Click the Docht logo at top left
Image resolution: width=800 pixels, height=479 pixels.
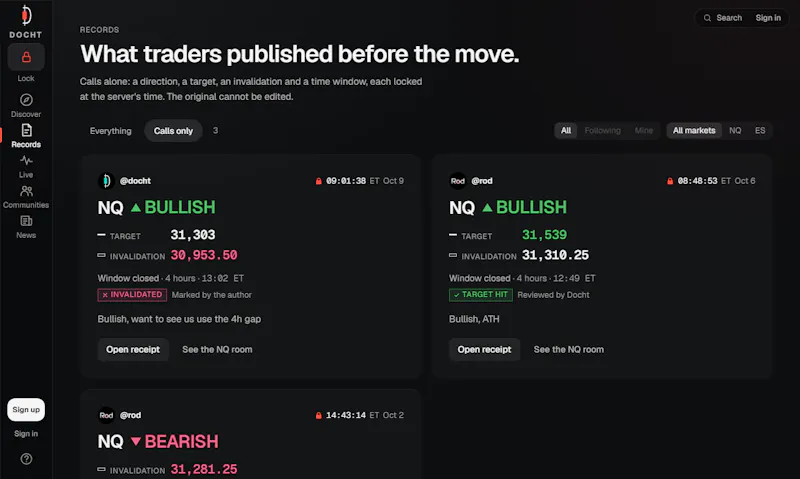(x=26, y=21)
